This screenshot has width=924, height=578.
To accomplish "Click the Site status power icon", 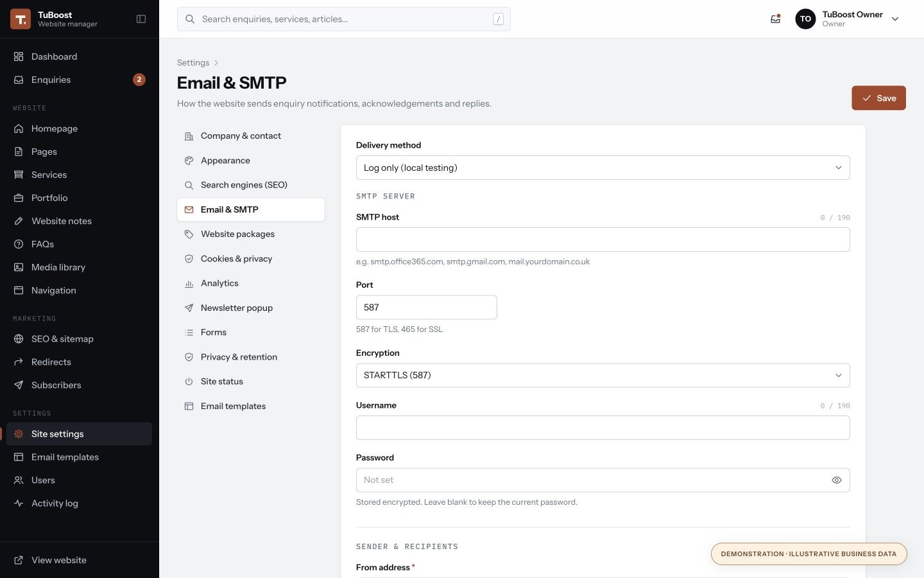I will (189, 381).
